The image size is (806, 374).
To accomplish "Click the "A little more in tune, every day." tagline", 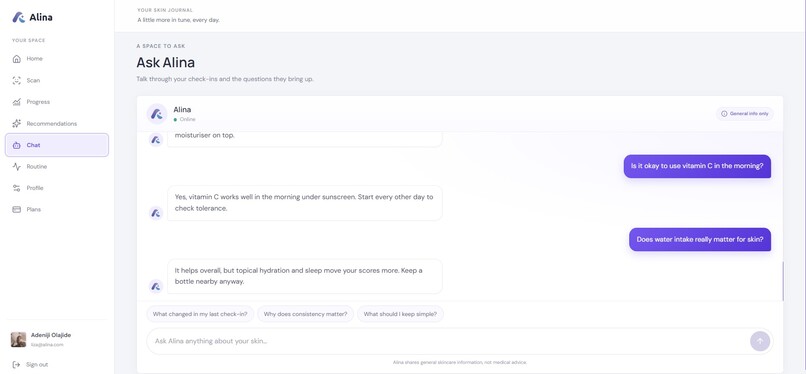I will [179, 20].
